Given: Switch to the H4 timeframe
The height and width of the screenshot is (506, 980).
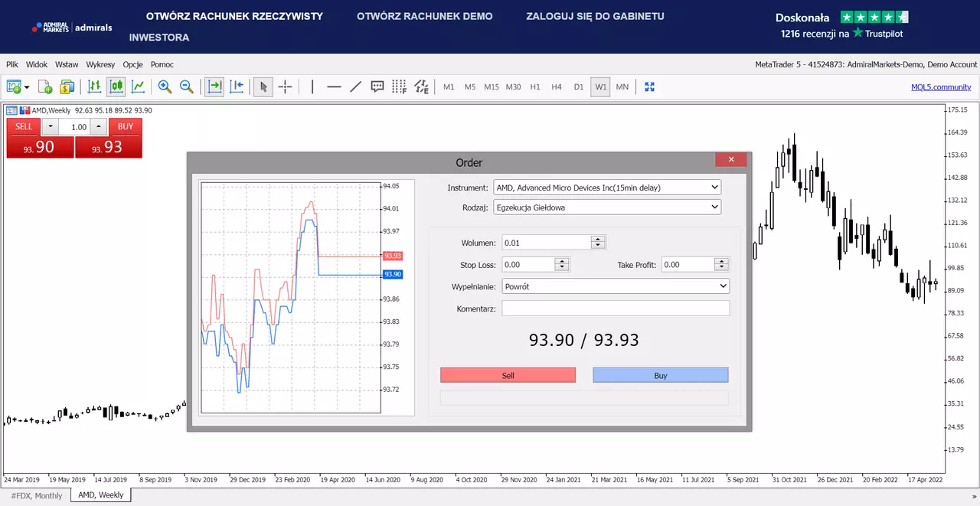Looking at the screenshot, I should coord(557,87).
